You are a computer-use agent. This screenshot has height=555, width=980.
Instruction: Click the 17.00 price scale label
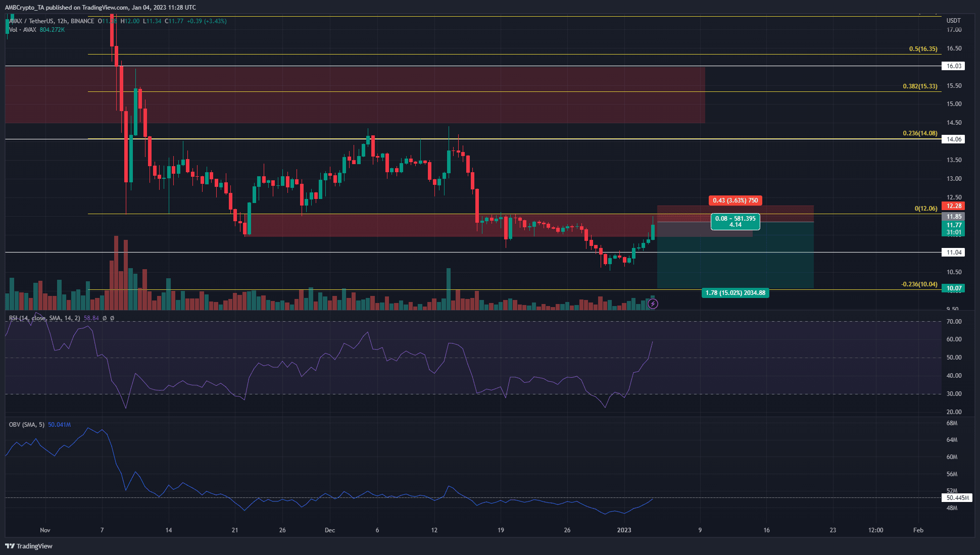[x=954, y=30]
